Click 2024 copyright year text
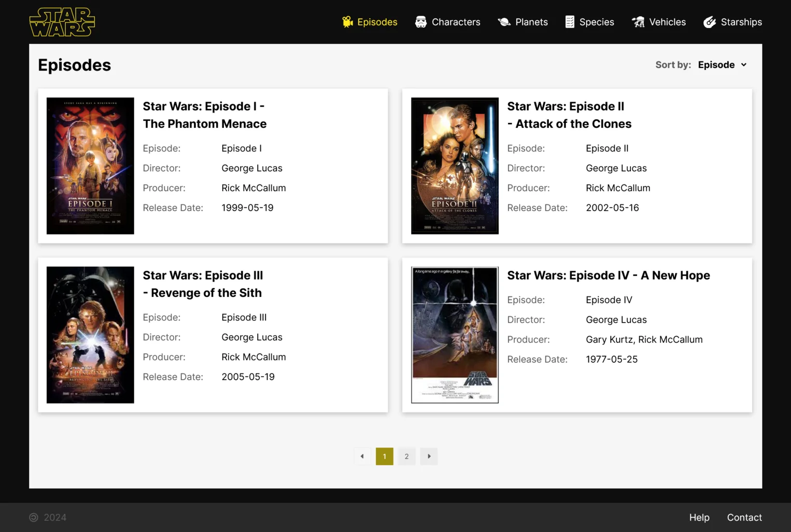Viewport: 791px width, 532px height. (55, 517)
